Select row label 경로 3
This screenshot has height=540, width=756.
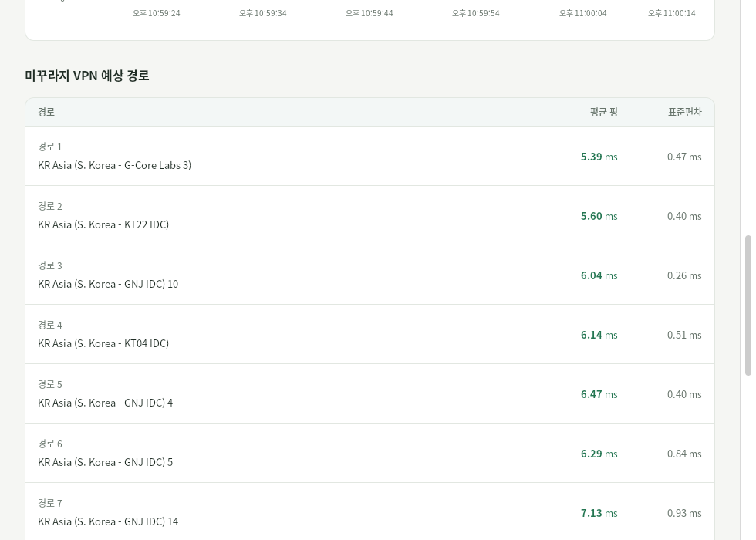click(x=50, y=265)
